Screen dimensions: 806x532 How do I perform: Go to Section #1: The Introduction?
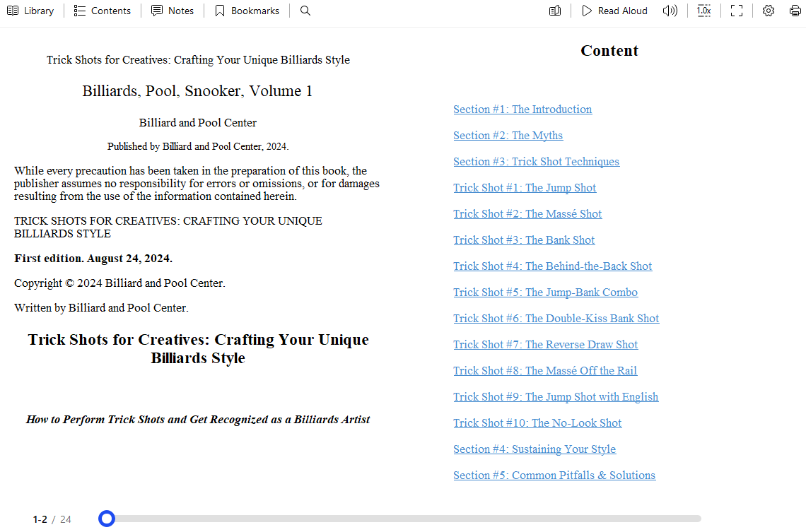pyautogui.click(x=522, y=110)
